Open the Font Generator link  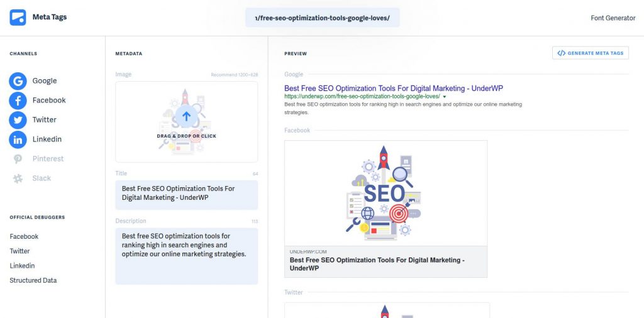coord(613,18)
